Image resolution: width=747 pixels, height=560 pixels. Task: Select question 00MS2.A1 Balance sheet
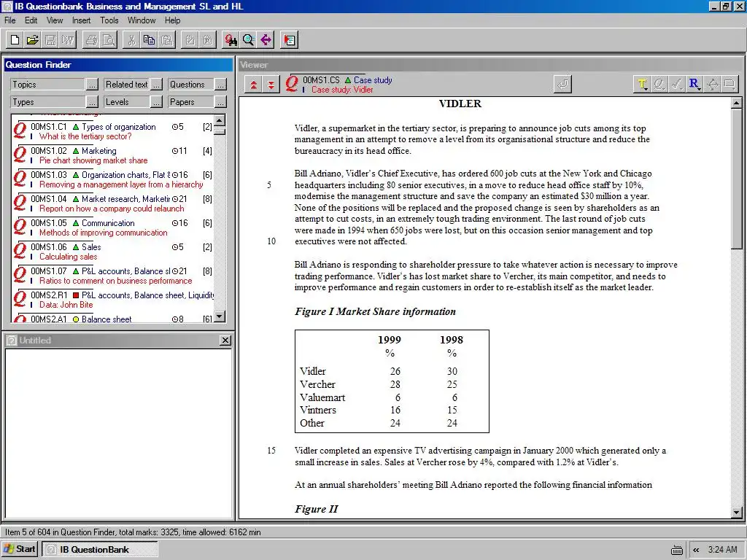click(113, 319)
